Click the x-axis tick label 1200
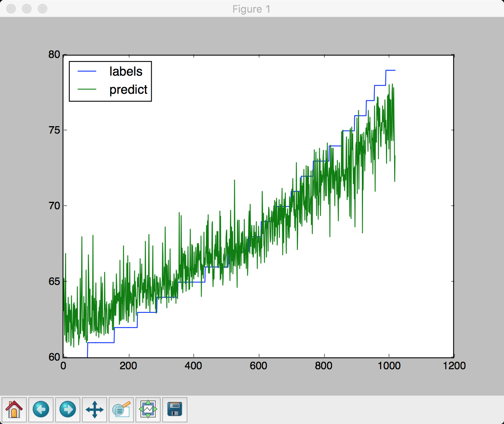Image resolution: width=504 pixels, height=424 pixels. pos(454,366)
